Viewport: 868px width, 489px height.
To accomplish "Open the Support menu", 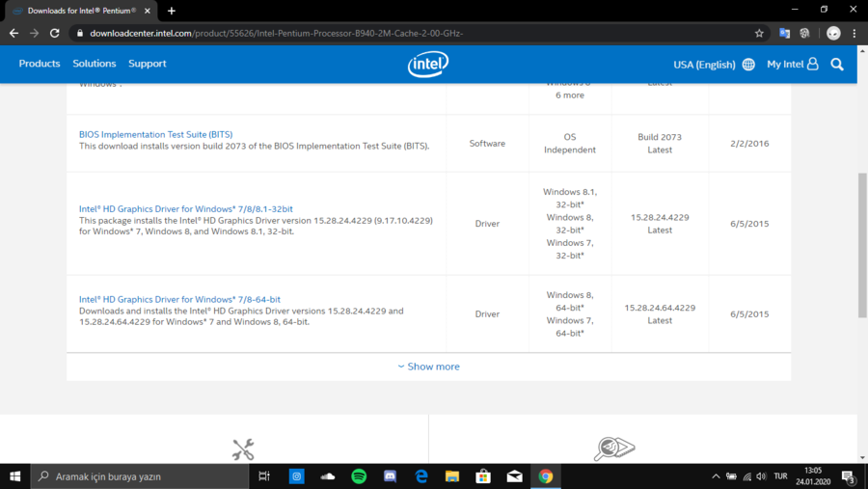I will click(148, 63).
